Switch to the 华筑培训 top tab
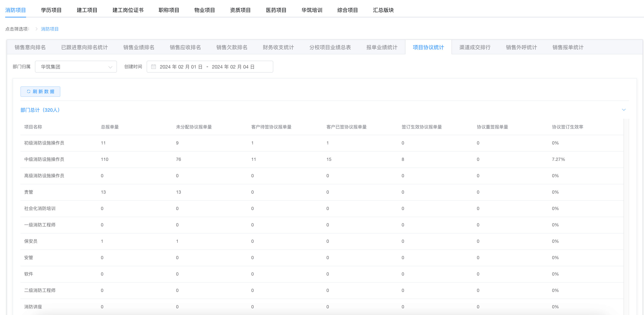Screen dimensions: 644x315 tap(312, 10)
